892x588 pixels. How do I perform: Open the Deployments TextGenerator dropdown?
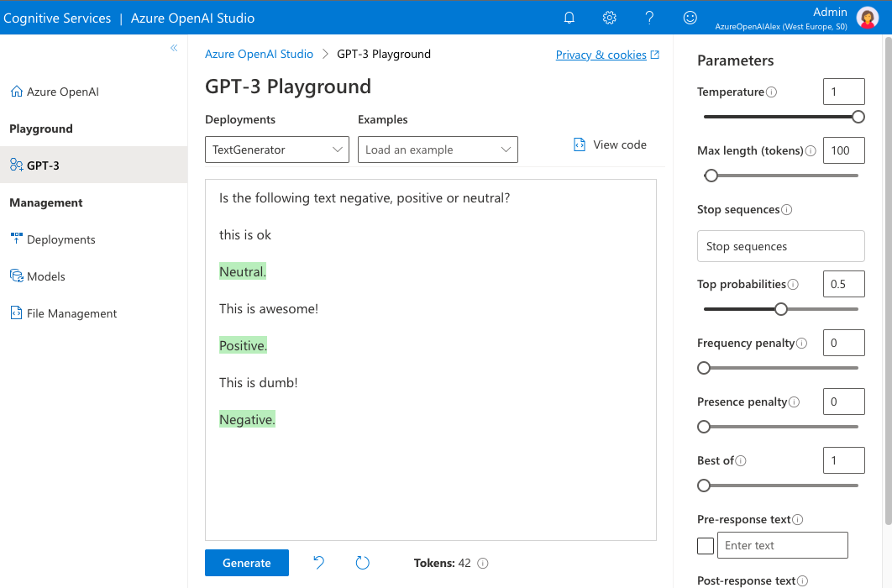tap(277, 150)
